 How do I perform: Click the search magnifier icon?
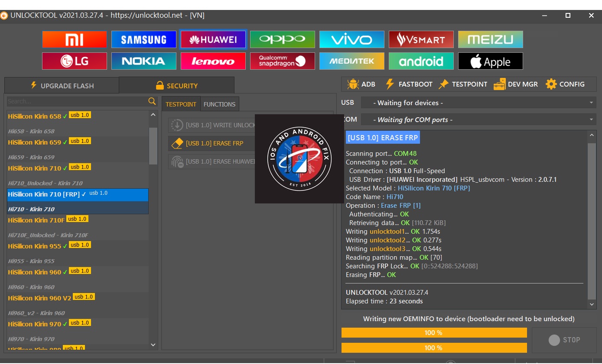coord(152,101)
